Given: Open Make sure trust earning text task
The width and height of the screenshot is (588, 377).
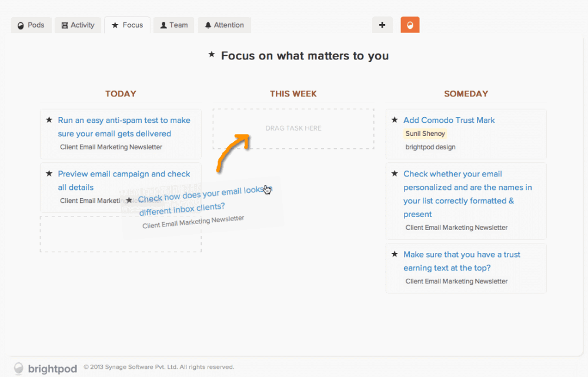Looking at the screenshot, I should [462, 261].
